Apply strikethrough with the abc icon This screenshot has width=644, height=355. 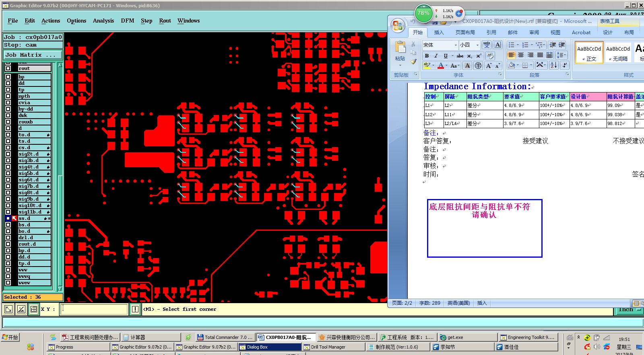click(460, 56)
